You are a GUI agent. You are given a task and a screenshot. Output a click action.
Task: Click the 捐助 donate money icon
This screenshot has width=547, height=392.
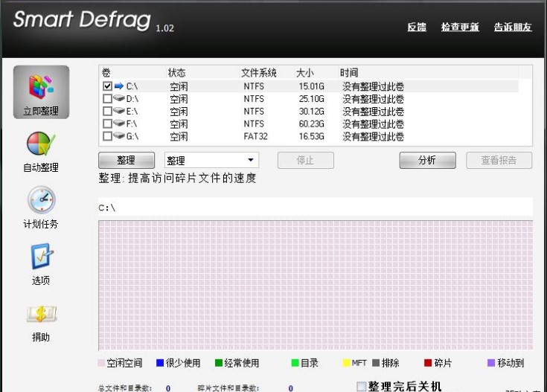click(41, 313)
